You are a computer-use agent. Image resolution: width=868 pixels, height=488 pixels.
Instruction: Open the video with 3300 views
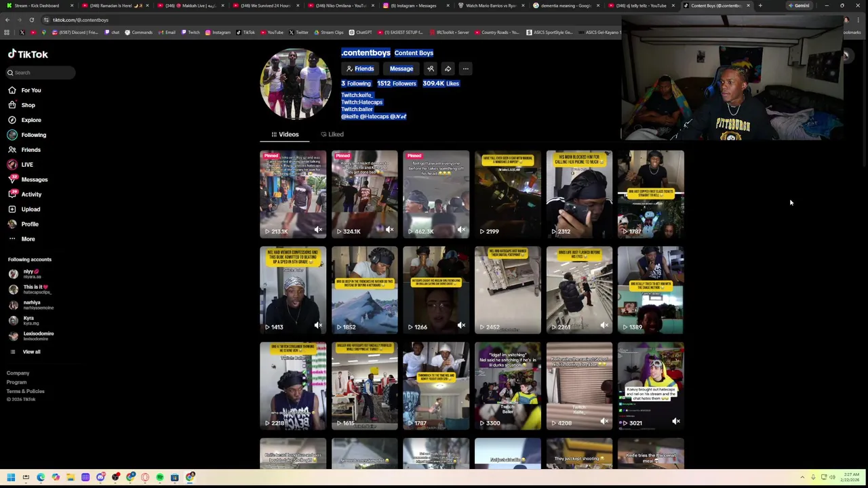508,386
